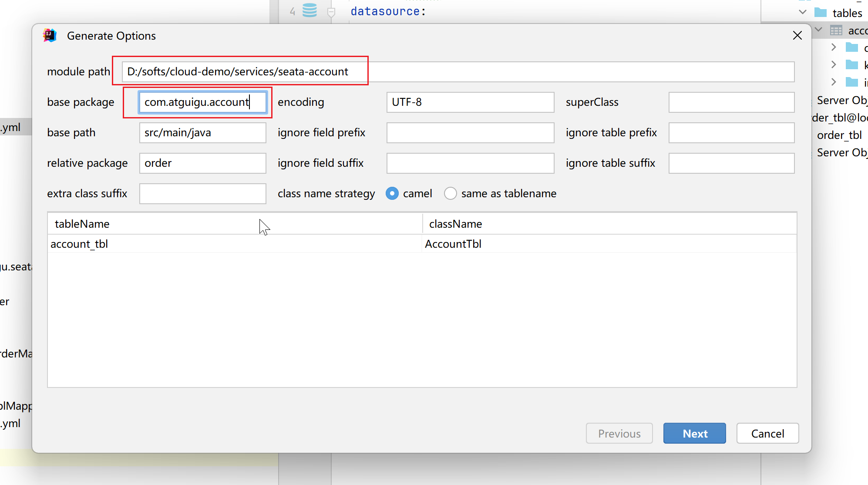The height and width of the screenshot is (485, 868).
Task: Select order_tbl in the Database panel
Action: click(839, 135)
